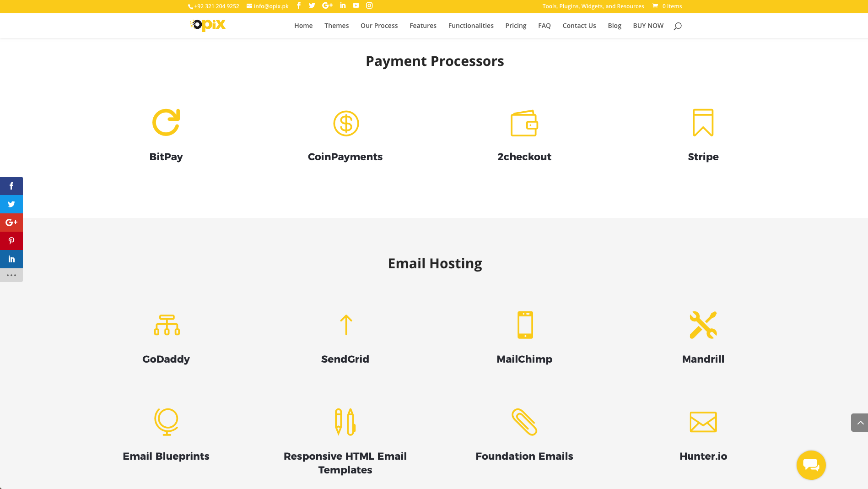Click the GoDaddy title

pyautogui.click(x=166, y=359)
